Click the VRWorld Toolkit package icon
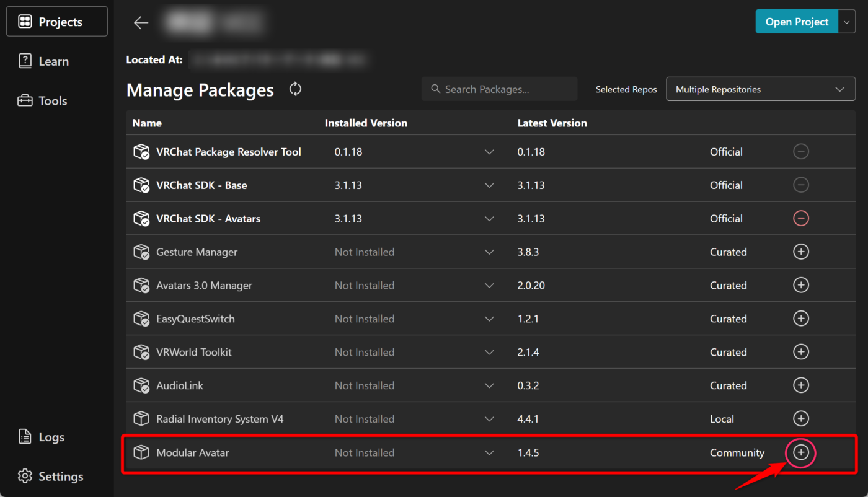 [141, 352]
